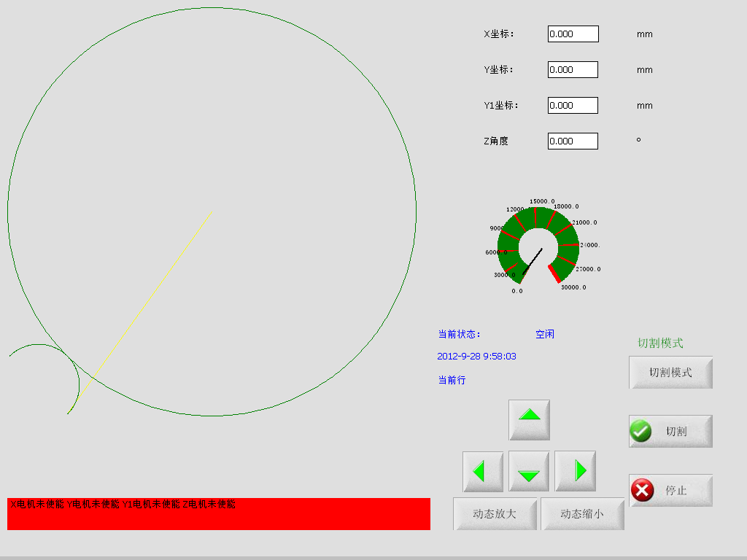The image size is (747, 560).
Task: Click the X坐标 value field
Action: 573,34
